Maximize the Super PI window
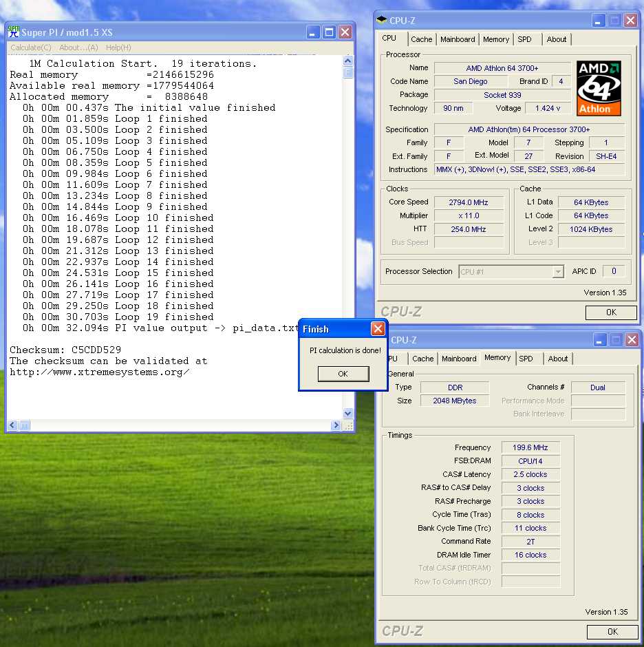Image resolution: width=644 pixels, height=647 pixels. coord(329,32)
